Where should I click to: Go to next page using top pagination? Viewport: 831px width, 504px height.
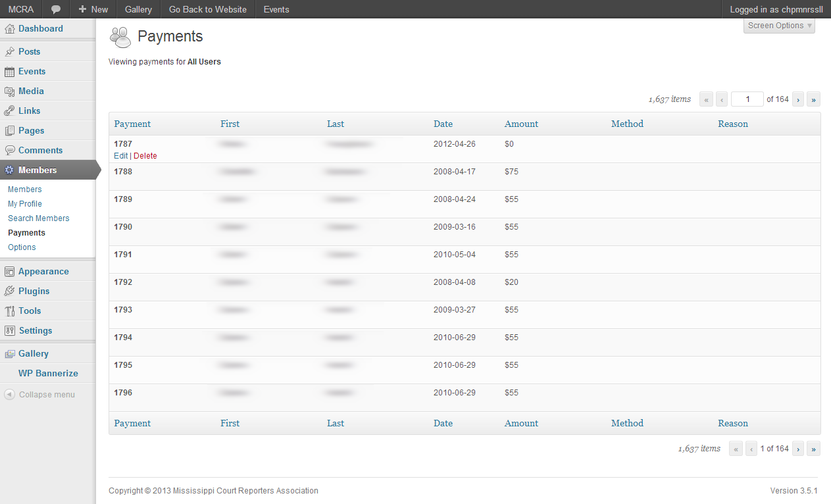pos(798,99)
